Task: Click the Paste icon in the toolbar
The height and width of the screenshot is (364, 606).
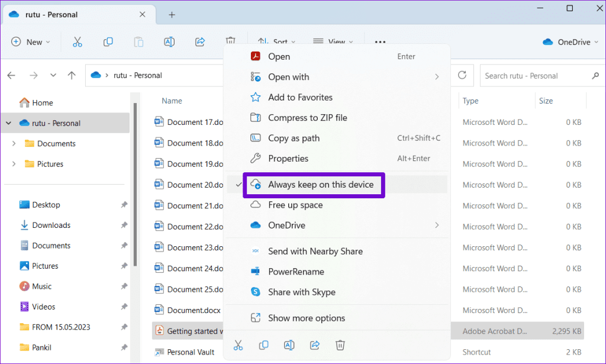Action: point(138,41)
